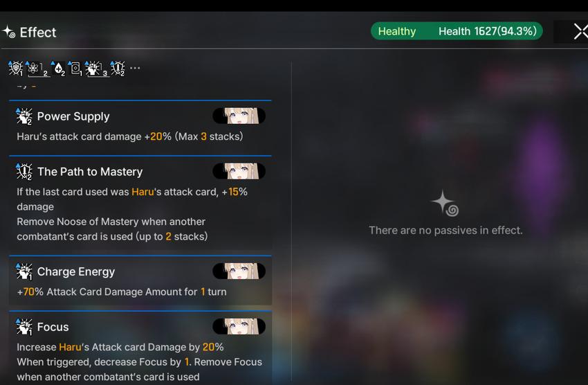Screen dimensions: 588x385
Task: Select the shield buff icon with stack 1
Action: point(16,69)
